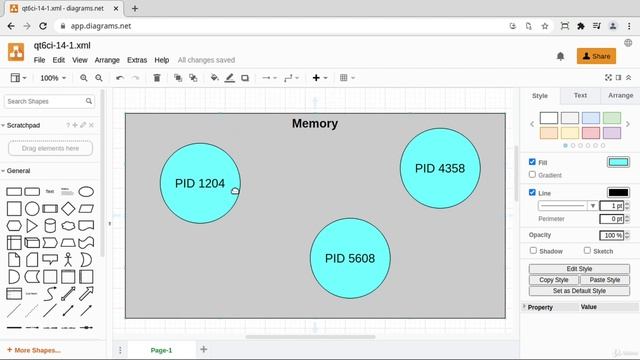Open the Arrange menu

click(107, 60)
